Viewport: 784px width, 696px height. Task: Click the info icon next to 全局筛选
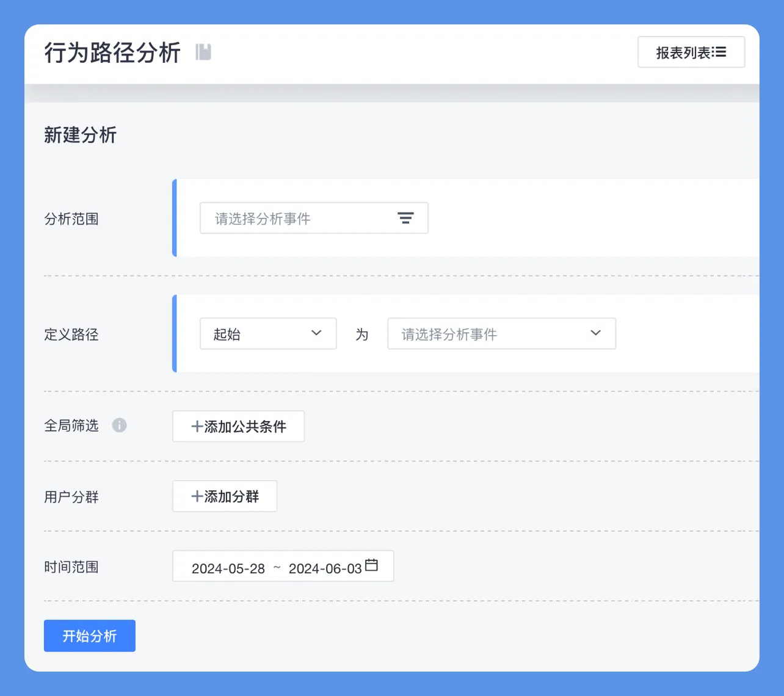point(120,426)
